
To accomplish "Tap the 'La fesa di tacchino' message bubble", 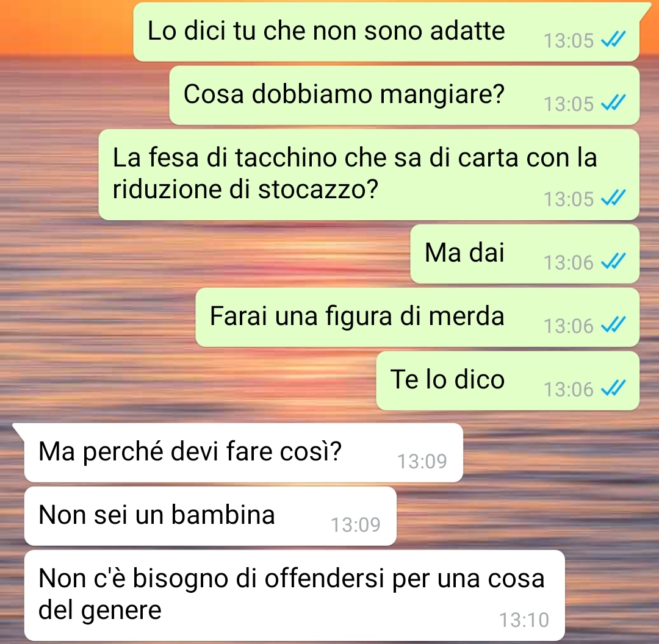I will [x=369, y=174].
